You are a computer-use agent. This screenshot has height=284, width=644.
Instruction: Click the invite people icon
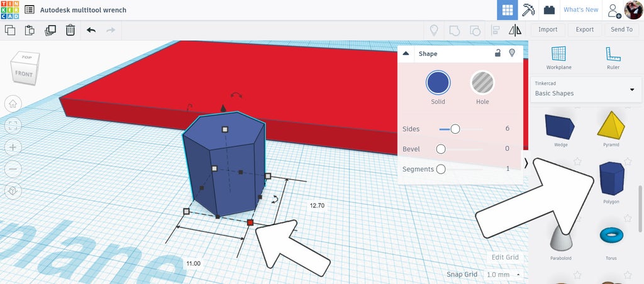click(x=614, y=10)
